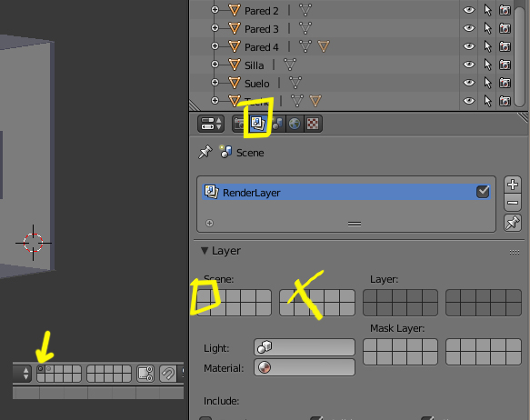Click the Material override field
This screenshot has width=530, height=420.
(x=305, y=367)
